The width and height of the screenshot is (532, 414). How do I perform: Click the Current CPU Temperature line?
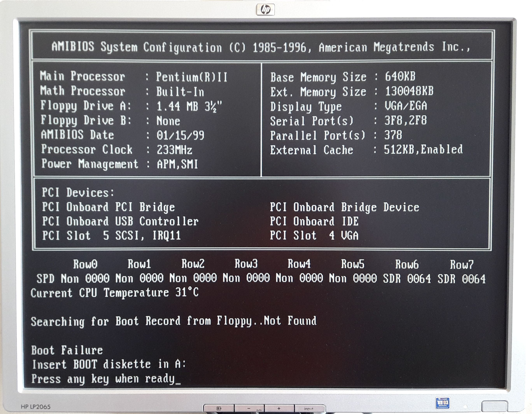coord(115,293)
